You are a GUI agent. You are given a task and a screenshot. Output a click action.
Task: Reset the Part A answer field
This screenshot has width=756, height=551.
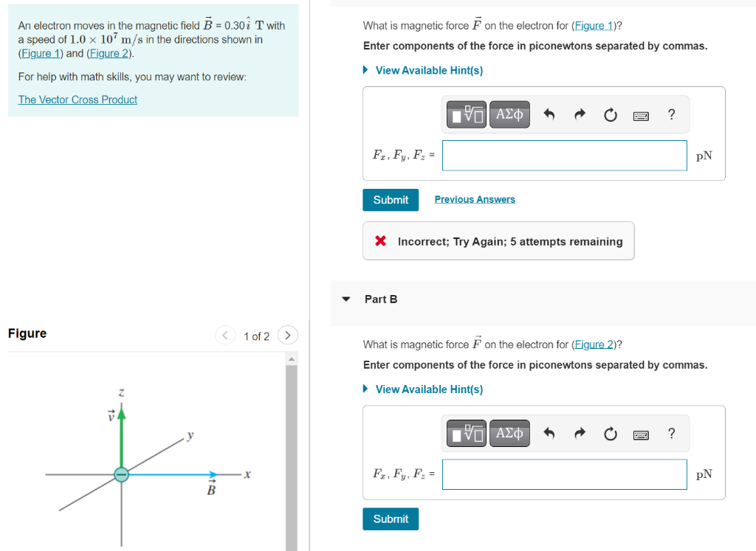(611, 114)
